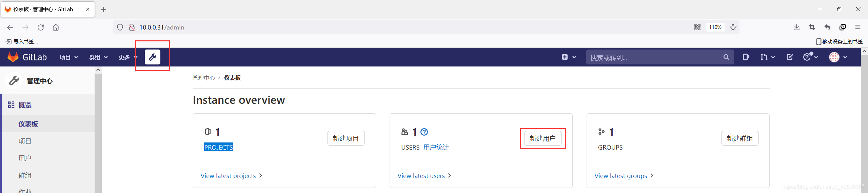The height and width of the screenshot is (193, 868).
Task: Click page scrollbar up arrow
Action: coord(864,51)
